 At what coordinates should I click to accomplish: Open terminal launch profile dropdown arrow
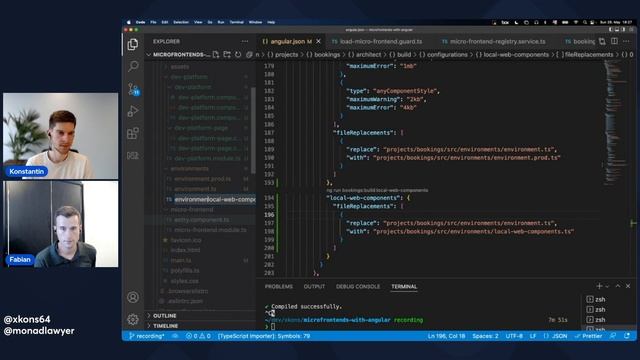[607, 286]
